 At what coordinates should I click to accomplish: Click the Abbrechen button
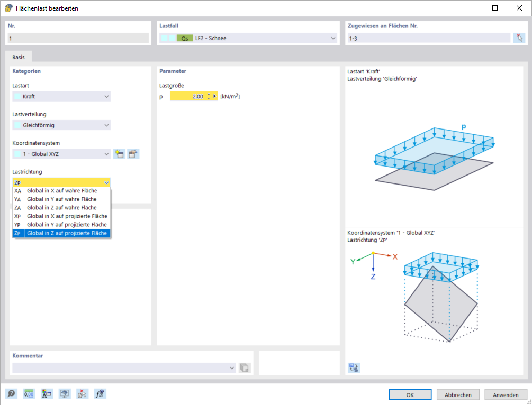[x=458, y=395]
